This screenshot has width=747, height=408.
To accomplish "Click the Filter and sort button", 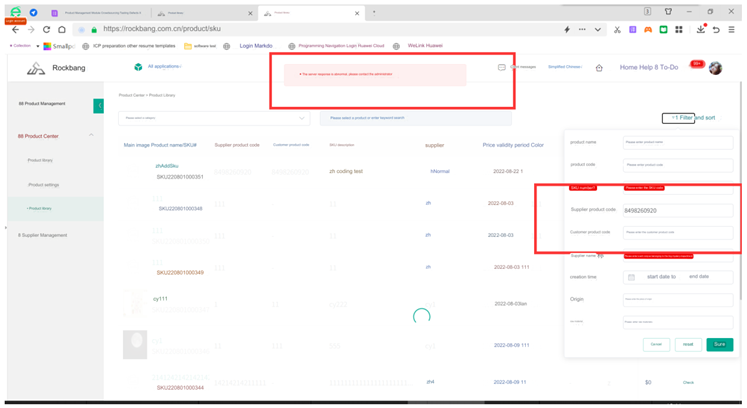I will (x=692, y=118).
